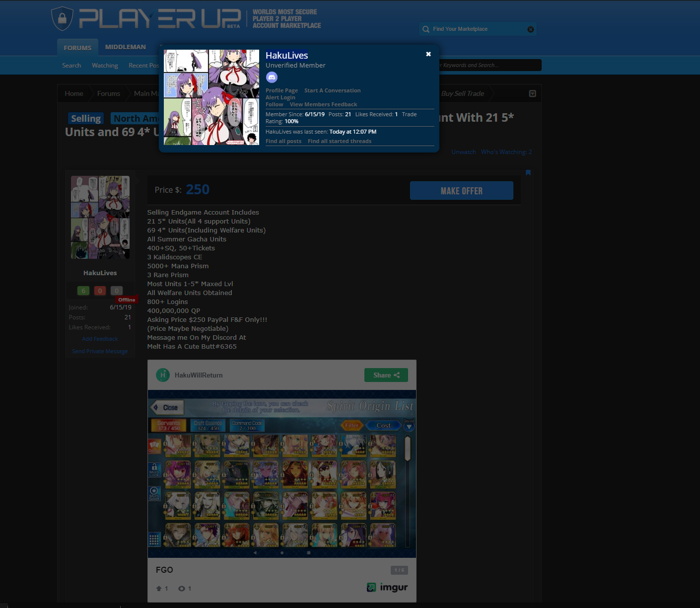Click the MAKE OFFER button

point(462,191)
